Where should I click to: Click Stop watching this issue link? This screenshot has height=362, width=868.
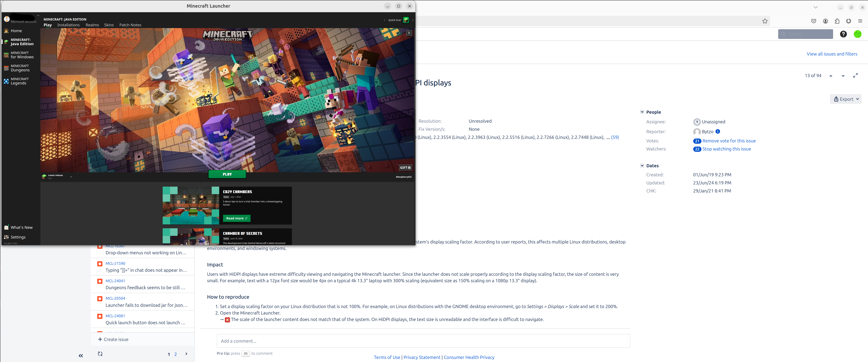(x=727, y=149)
